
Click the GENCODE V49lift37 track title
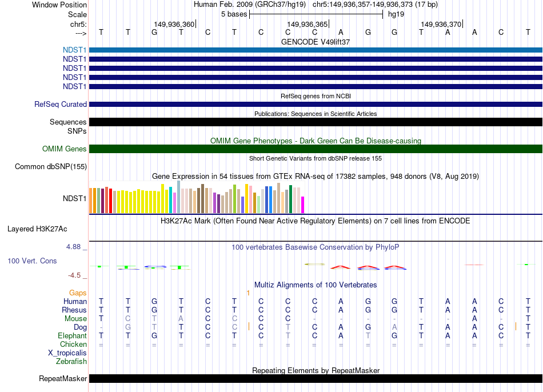[x=316, y=42]
